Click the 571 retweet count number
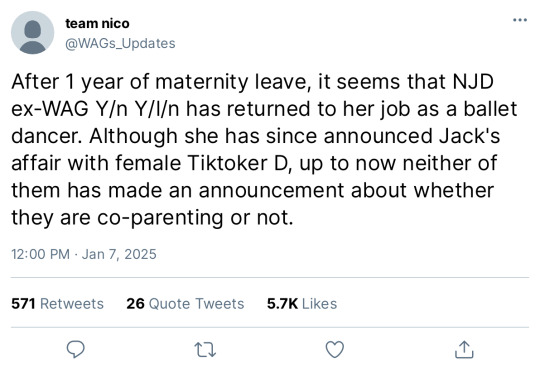The height and width of the screenshot is (382, 540). [23, 303]
